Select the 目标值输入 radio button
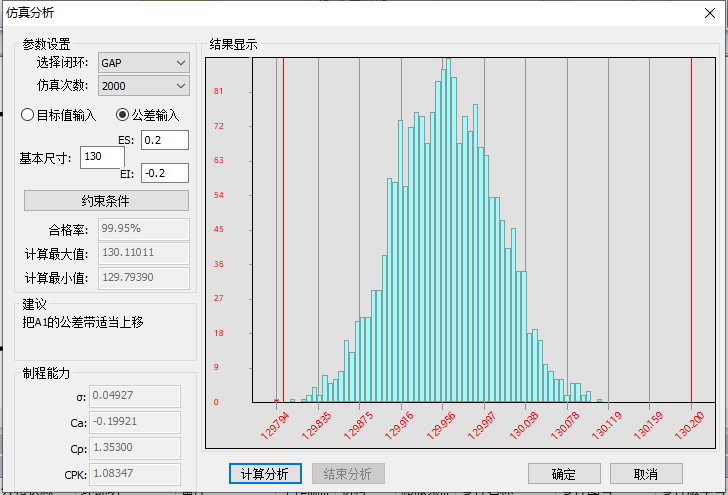This screenshot has width=728, height=495. pyautogui.click(x=29, y=115)
